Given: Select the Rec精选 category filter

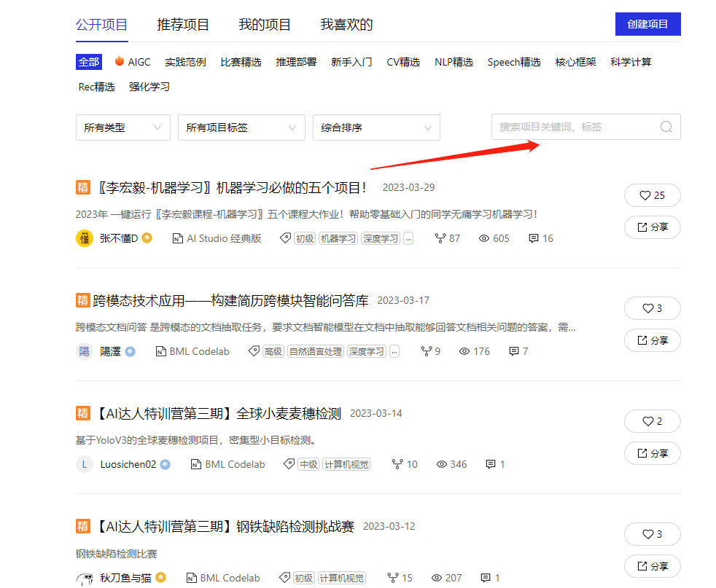Looking at the screenshot, I should click(x=96, y=87).
